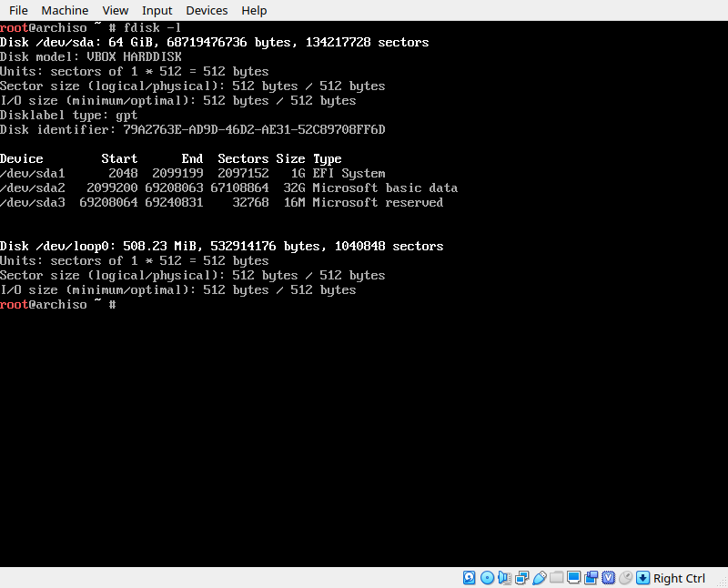Click the keyboard capture arrow icon
The width and height of the screenshot is (728, 588).
(x=643, y=578)
